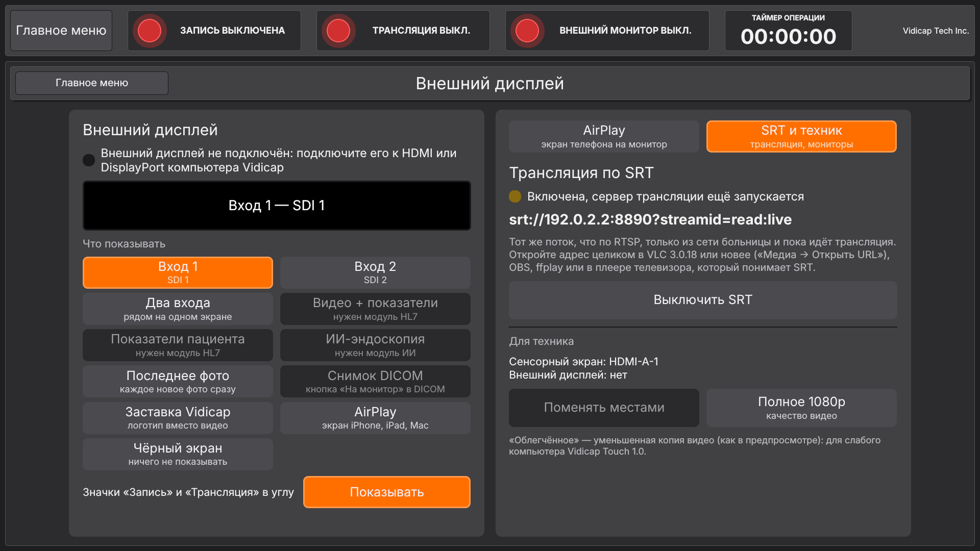980x551 pixels.
Task: Open the top bar Главное меню button
Action: click(61, 31)
